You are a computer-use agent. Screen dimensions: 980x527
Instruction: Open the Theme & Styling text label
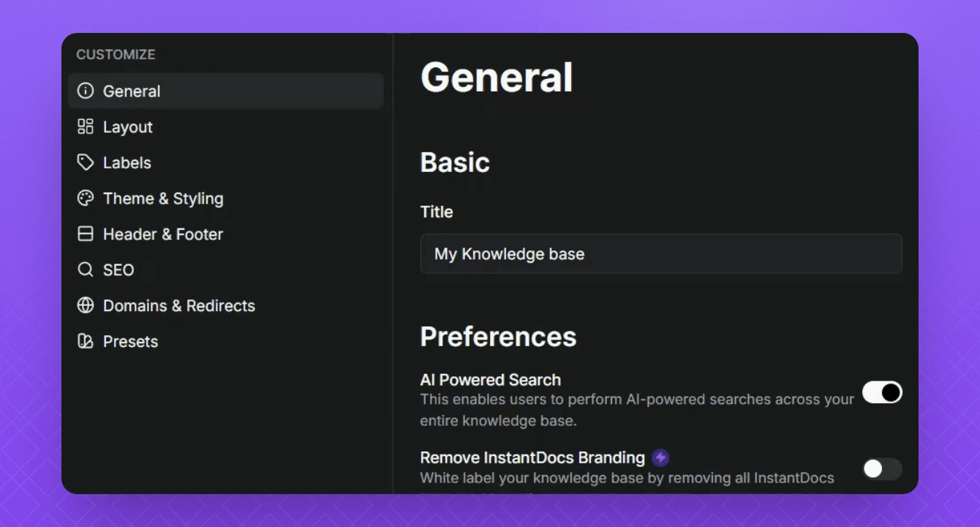pos(163,199)
